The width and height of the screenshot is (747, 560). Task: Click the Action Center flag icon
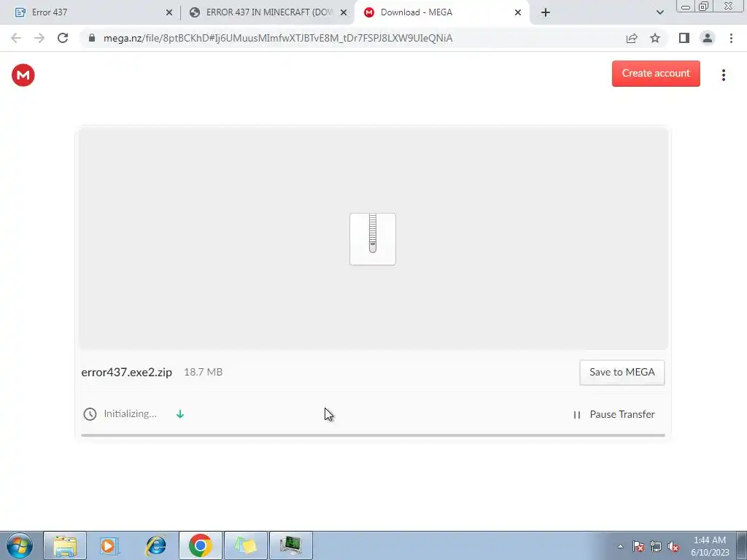click(x=638, y=546)
